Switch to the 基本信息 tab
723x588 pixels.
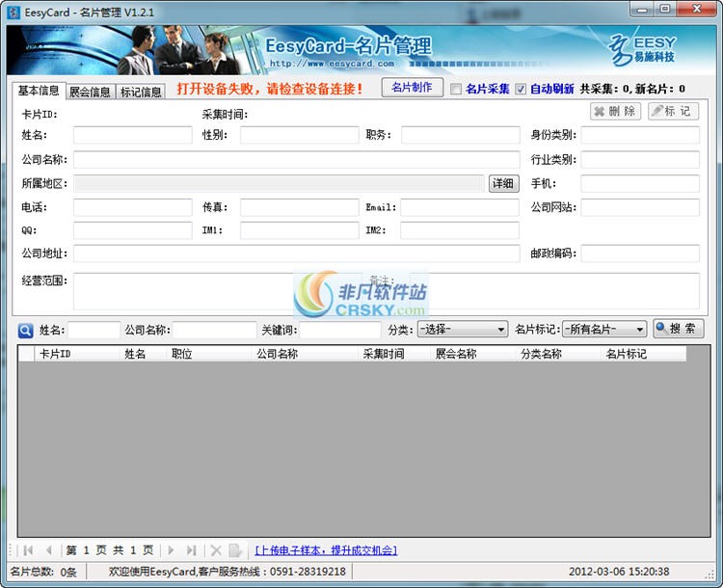pos(39,91)
